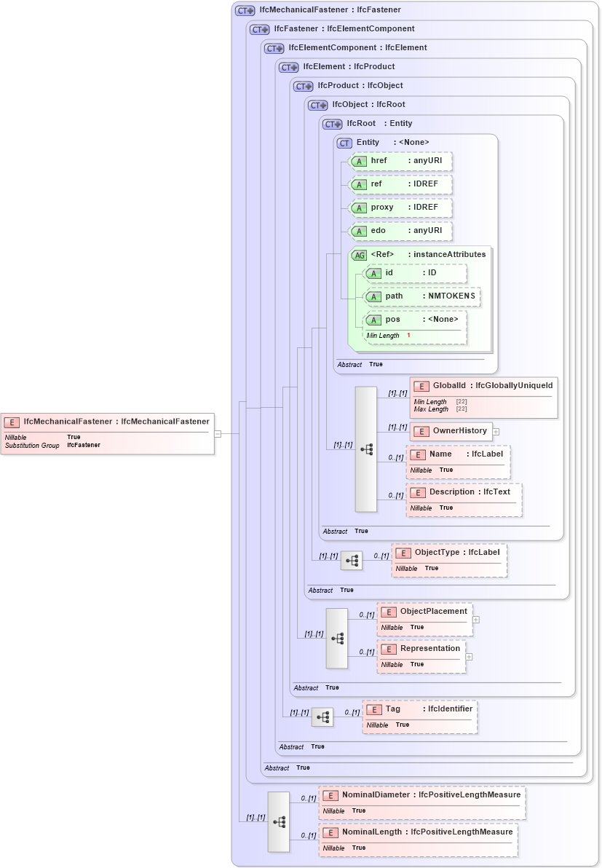Screen dimensions: 602x868
Task: Select the Name : IfcLabel element entry
Action: click(x=459, y=461)
